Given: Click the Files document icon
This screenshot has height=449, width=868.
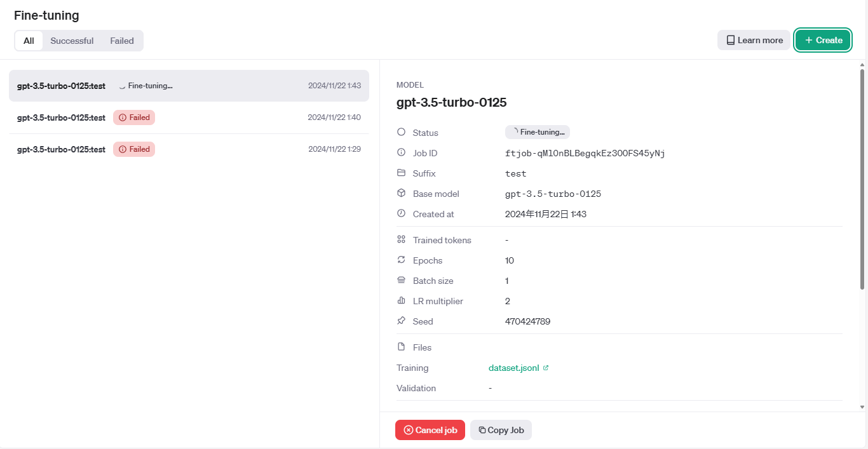Looking at the screenshot, I should click(x=401, y=347).
